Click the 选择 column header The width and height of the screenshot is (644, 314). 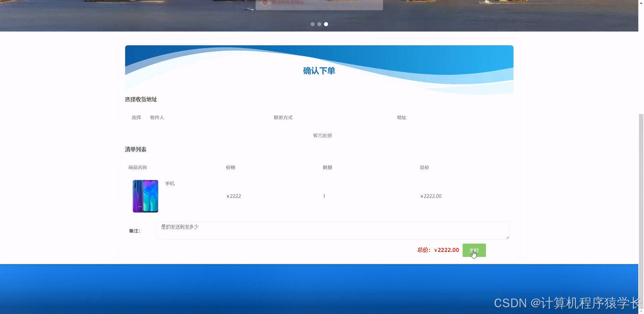pos(136,117)
